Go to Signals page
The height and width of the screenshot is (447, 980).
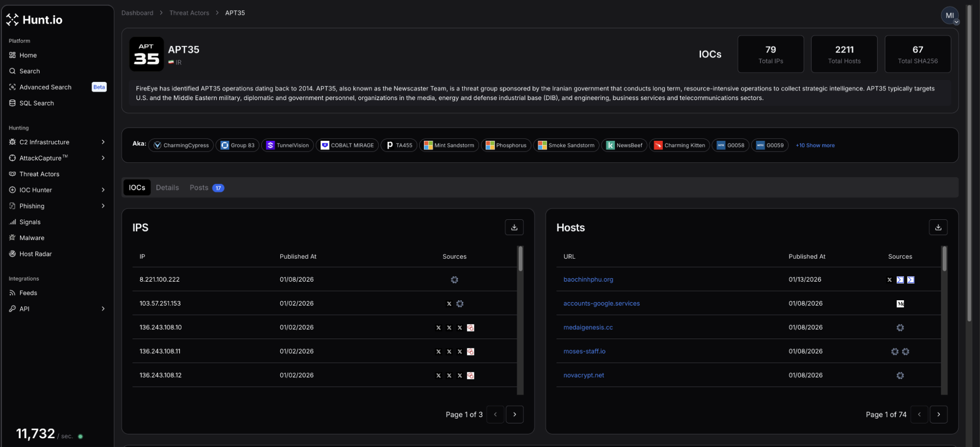tap(30, 222)
